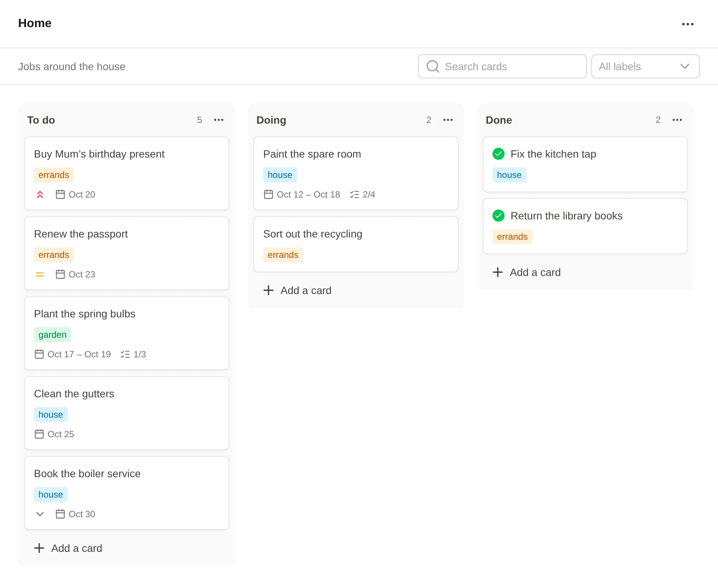
Task: Click Jobs around the house description
Action: click(72, 66)
